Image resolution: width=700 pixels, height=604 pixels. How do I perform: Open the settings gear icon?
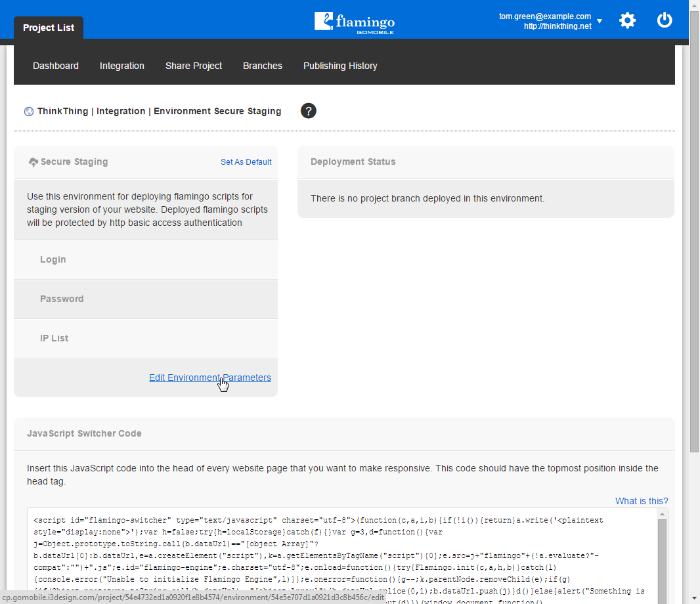(627, 20)
